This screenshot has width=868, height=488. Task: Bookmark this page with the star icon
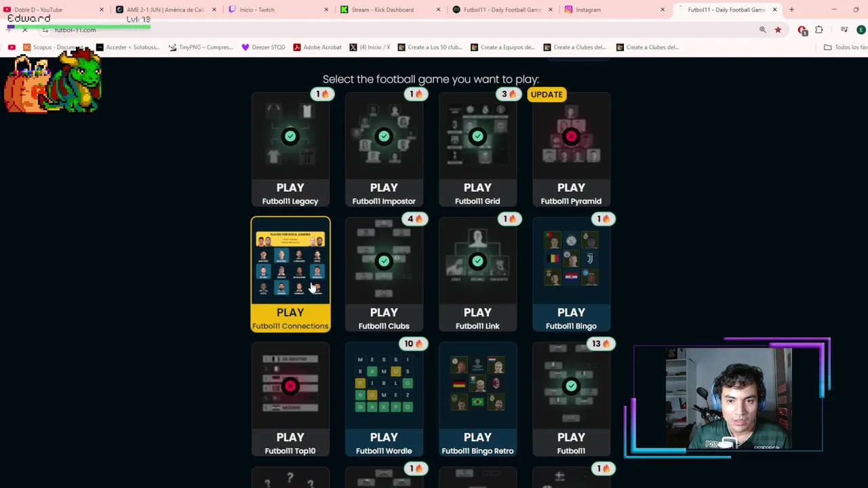pyautogui.click(x=778, y=30)
